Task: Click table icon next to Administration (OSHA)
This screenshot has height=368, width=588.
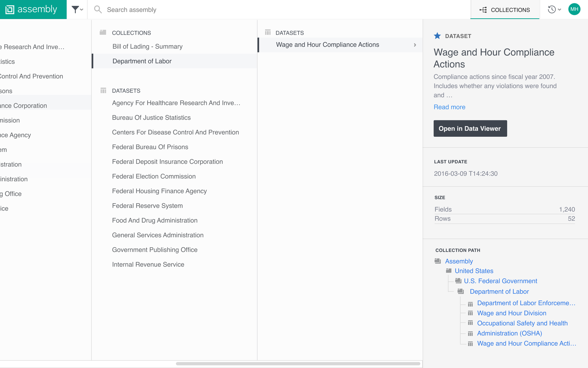Action: [470, 333]
